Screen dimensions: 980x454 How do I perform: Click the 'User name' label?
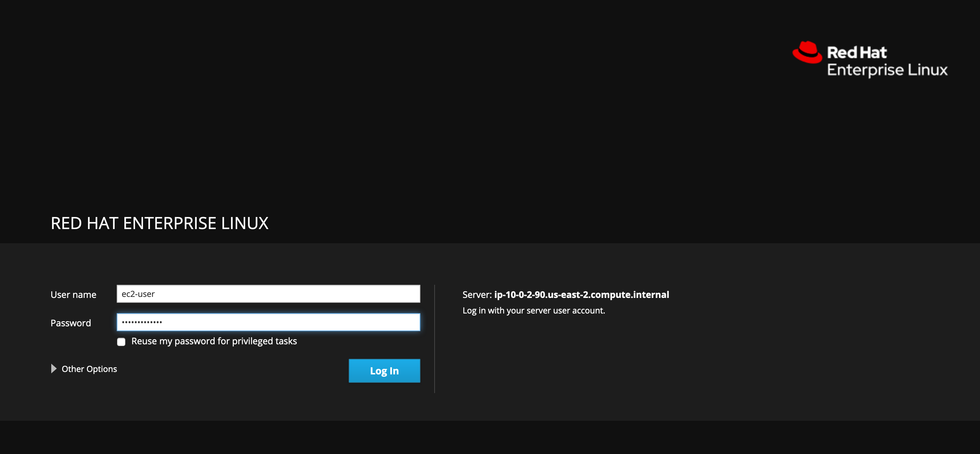[73, 295]
